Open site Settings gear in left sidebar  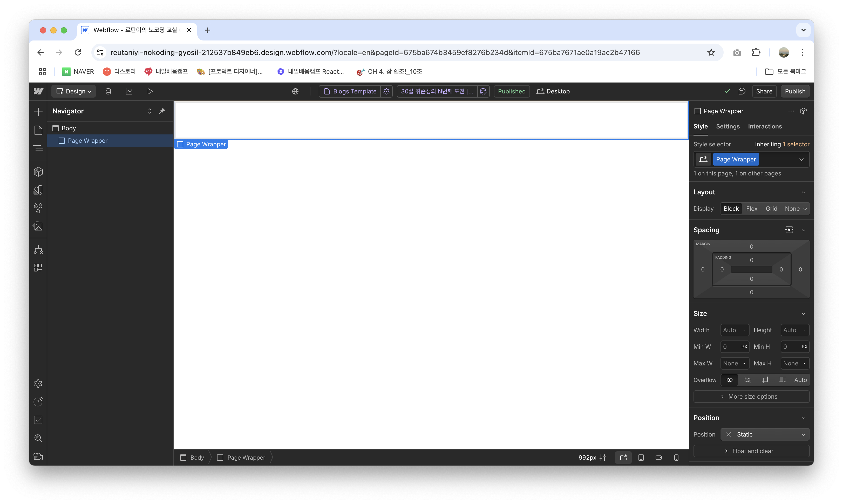pos(38,383)
